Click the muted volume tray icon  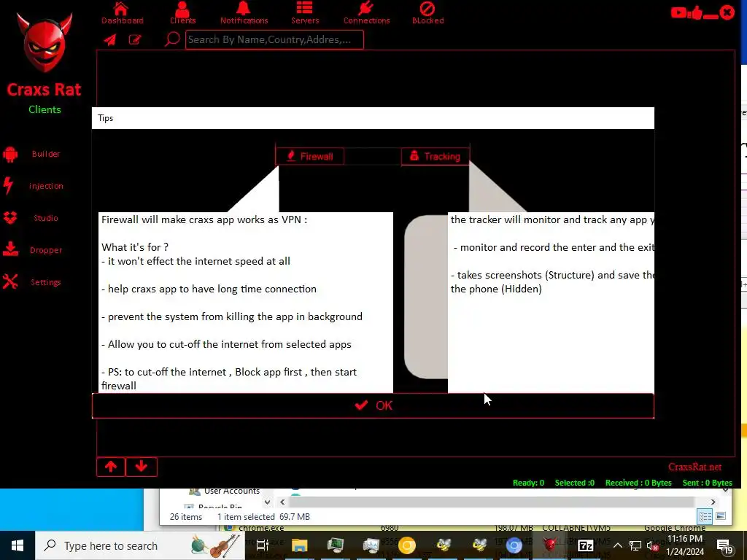tap(652, 546)
